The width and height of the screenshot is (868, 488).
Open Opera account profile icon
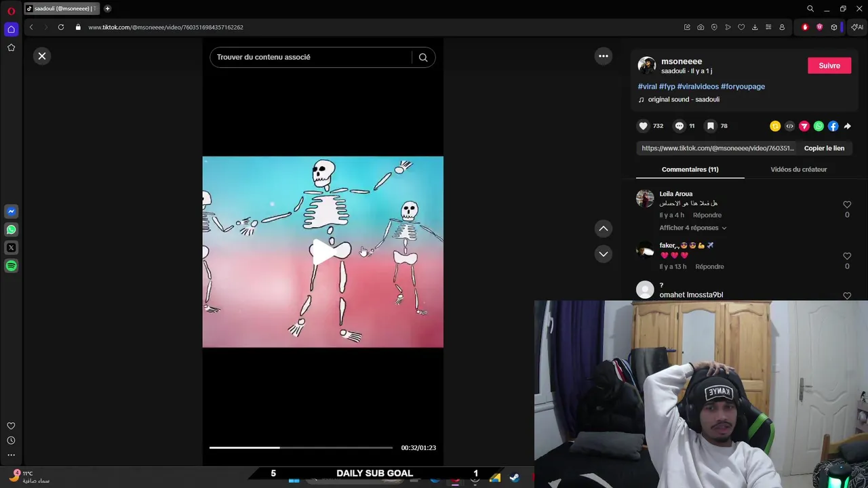(782, 27)
